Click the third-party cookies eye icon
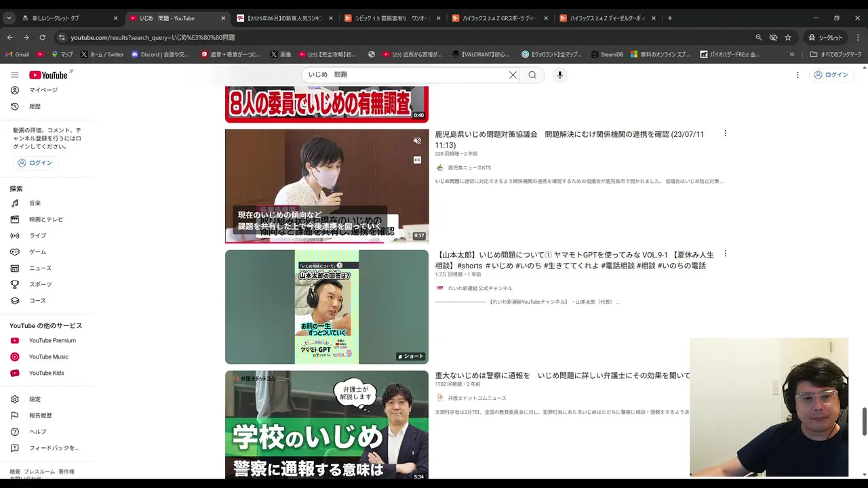868x488 pixels. point(773,37)
